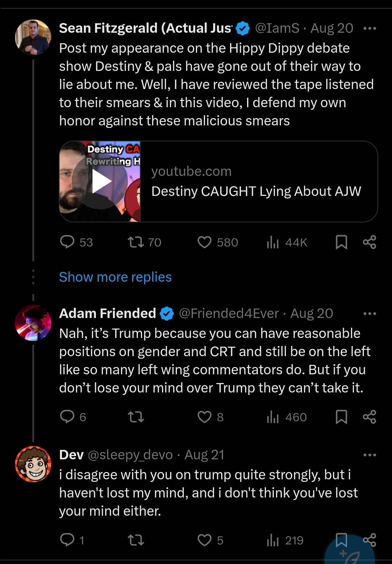
Task: Play the Destiny YouTube video preview
Action: click(100, 181)
